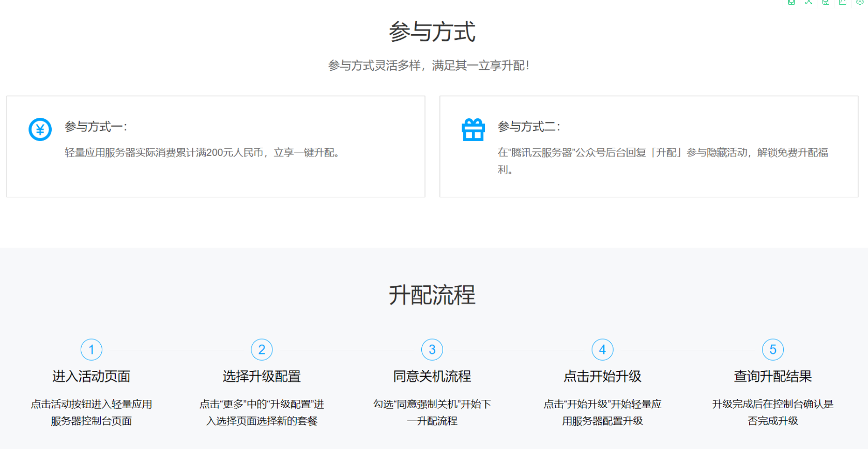
Task: Click the mobile device preview icon
Action: 791,3
